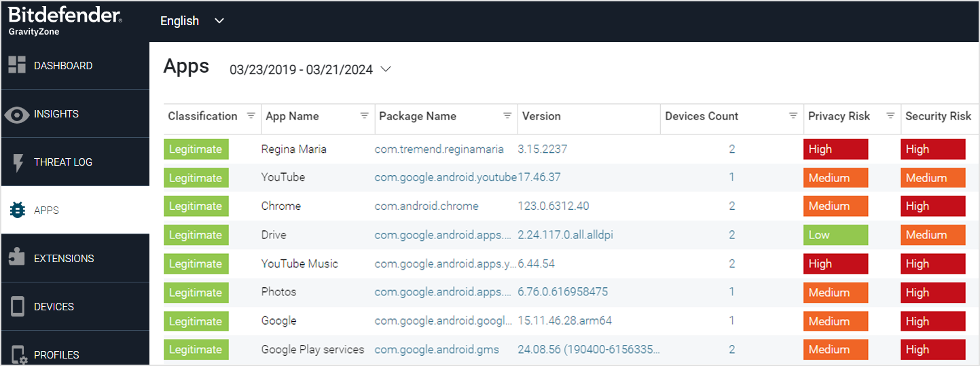980x366 pixels.
Task: Expand the date range chevron
Action: 386,69
